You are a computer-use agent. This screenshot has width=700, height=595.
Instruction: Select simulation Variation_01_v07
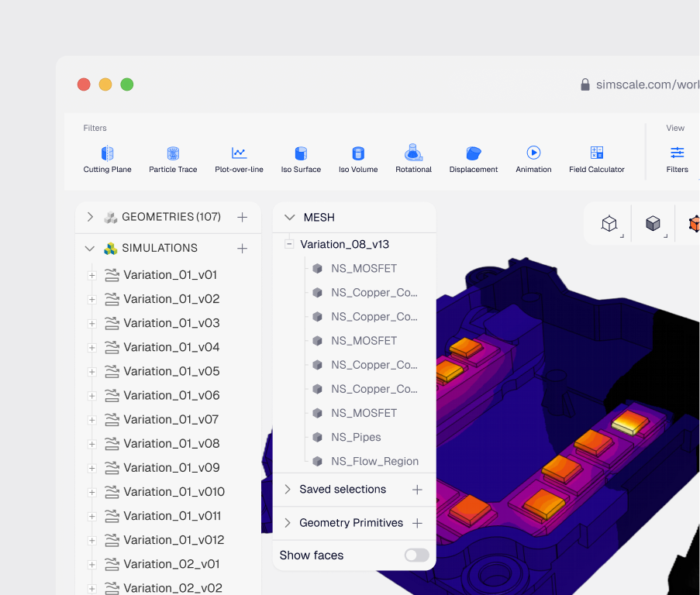(x=171, y=419)
